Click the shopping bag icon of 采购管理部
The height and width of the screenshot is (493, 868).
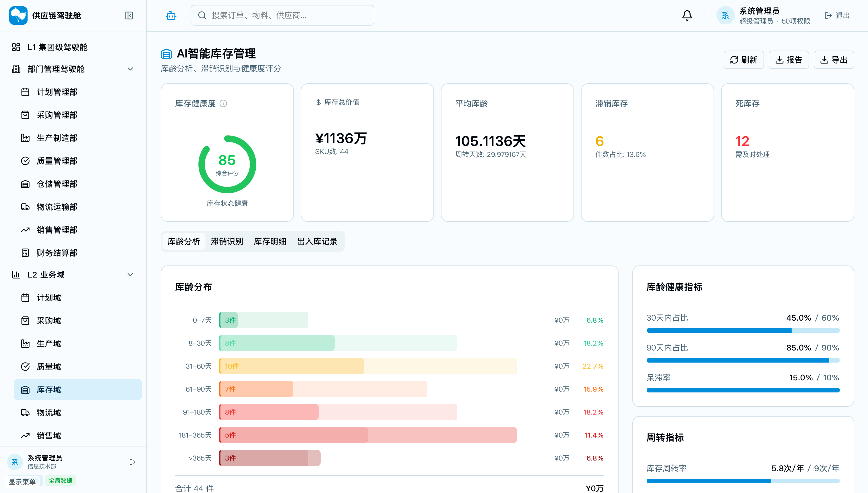[x=25, y=115]
